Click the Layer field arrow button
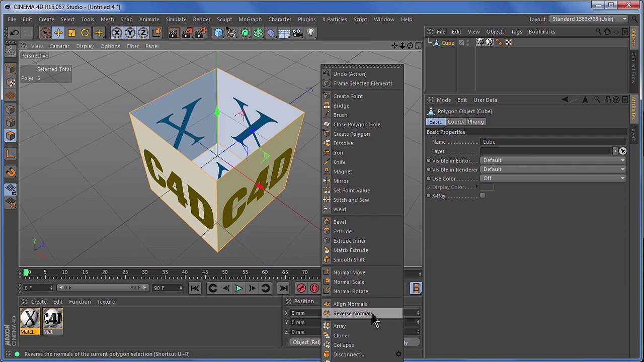644x362 pixels. coord(615,151)
